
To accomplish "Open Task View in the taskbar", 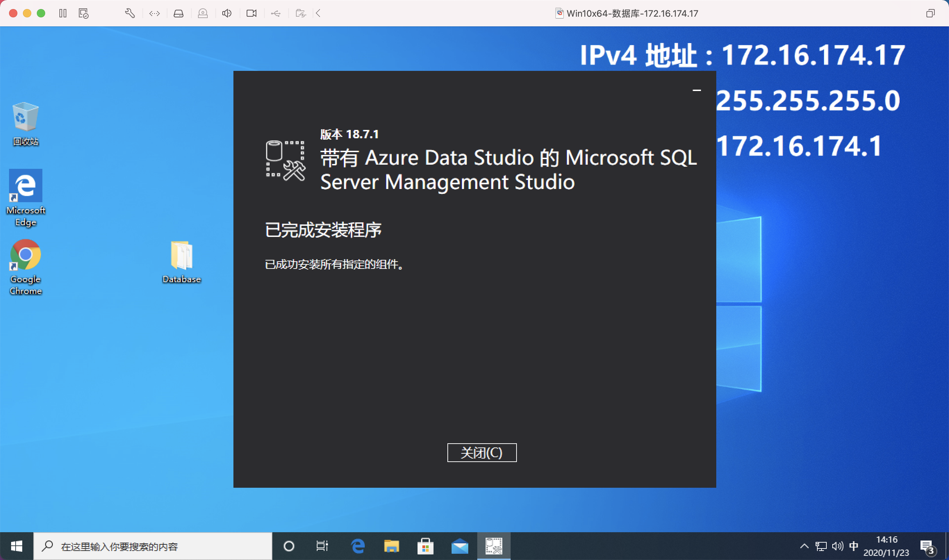I will tap(322, 546).
